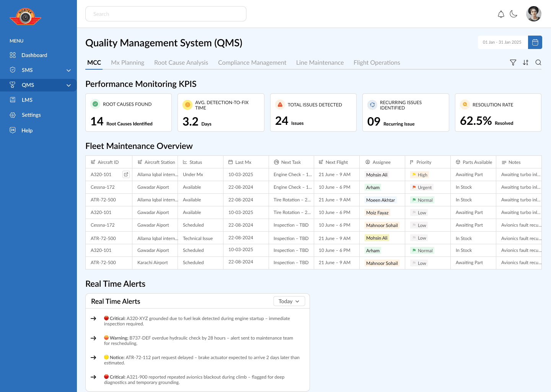Open LMS menu label
This screenshot has height=392, width=551.
click(x=27, y=100)
